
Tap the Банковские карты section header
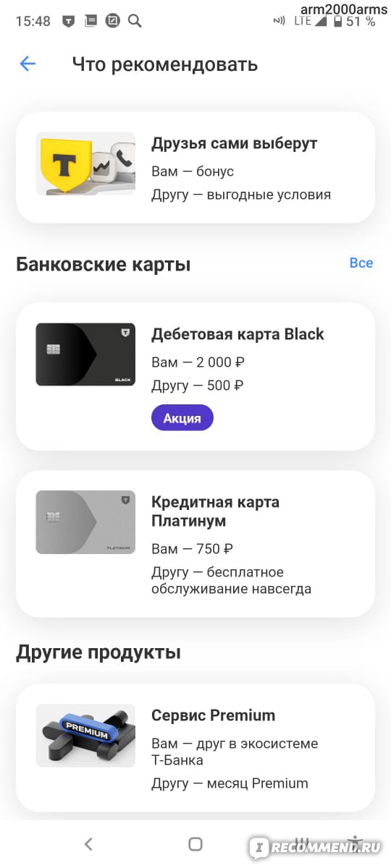(x=104, y=265)
